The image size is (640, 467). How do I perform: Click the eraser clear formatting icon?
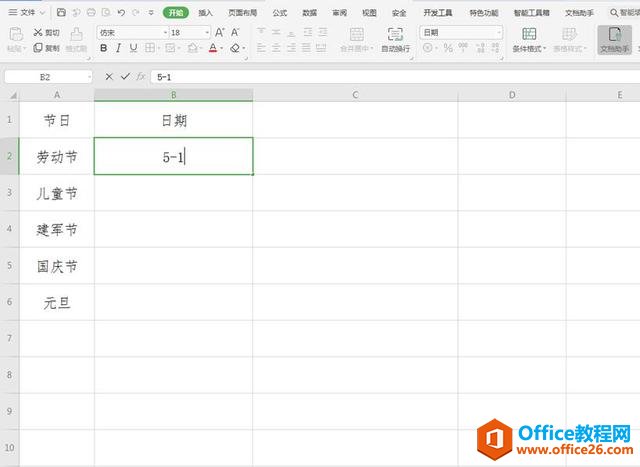click(x=235, y=48)
